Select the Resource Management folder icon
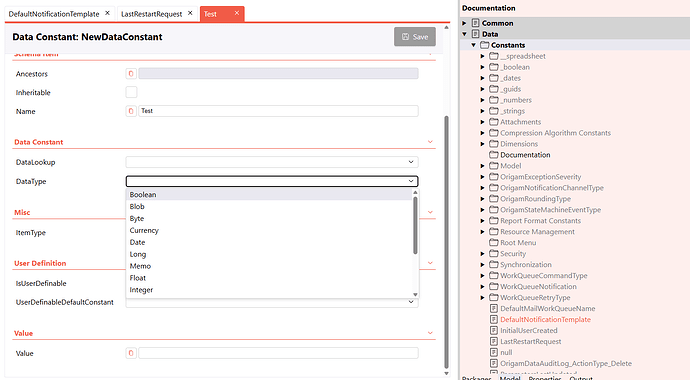 pos(494,232)
